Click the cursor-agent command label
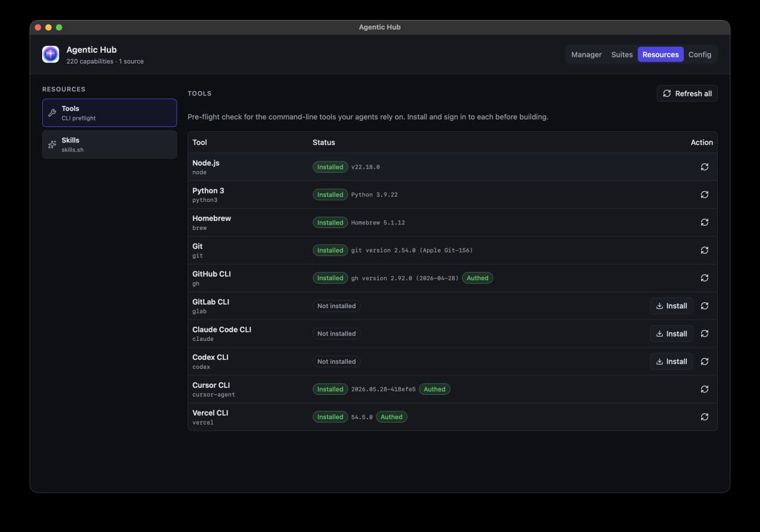 coord(214,394)
